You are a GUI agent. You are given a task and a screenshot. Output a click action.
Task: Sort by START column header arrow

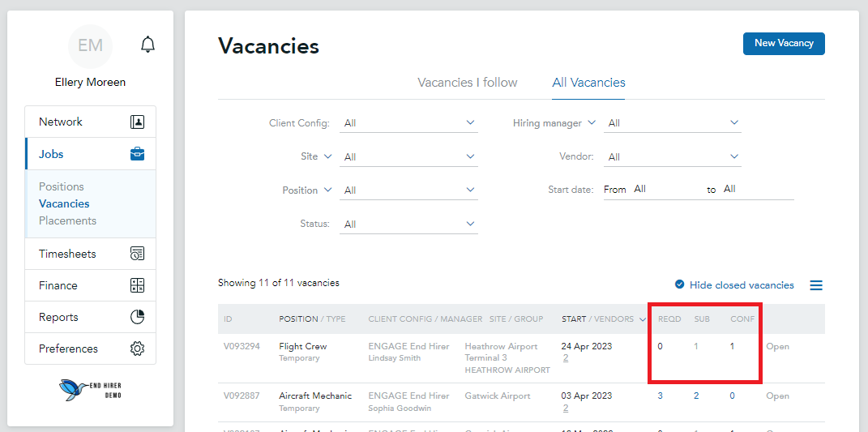[642, 319]
